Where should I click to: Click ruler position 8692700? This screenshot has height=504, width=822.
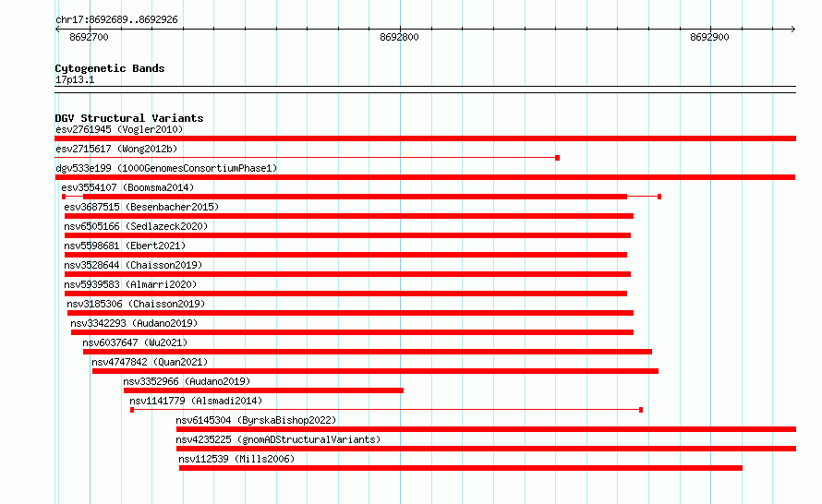(x=89, y=37)
